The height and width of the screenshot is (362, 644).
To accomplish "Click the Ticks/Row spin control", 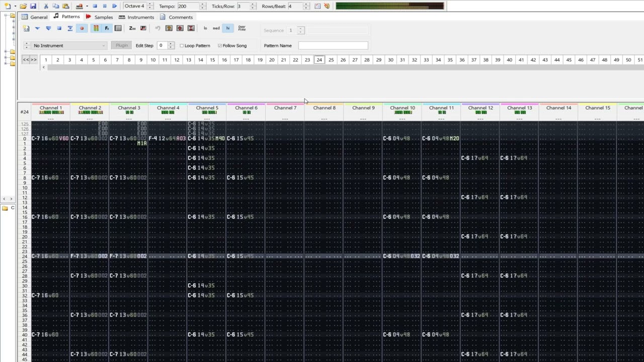I will pyautogui.click(x=253, y=6).
